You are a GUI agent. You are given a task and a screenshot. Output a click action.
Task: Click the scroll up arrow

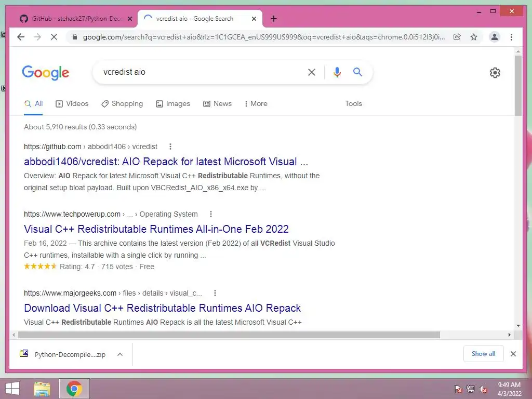[x=518, y=51]
